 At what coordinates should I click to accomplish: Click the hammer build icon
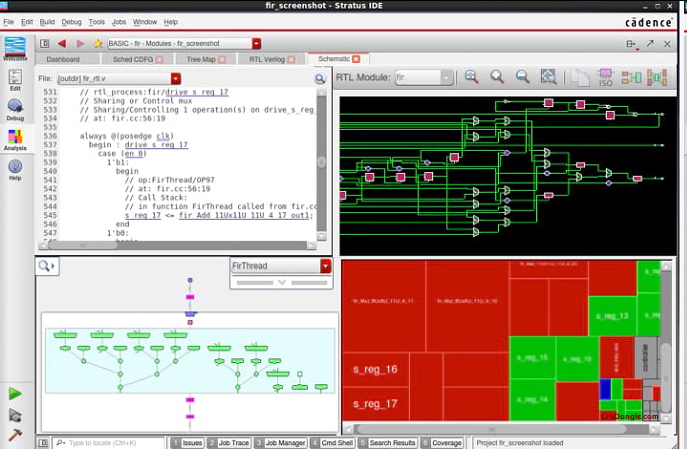(15, 434)
